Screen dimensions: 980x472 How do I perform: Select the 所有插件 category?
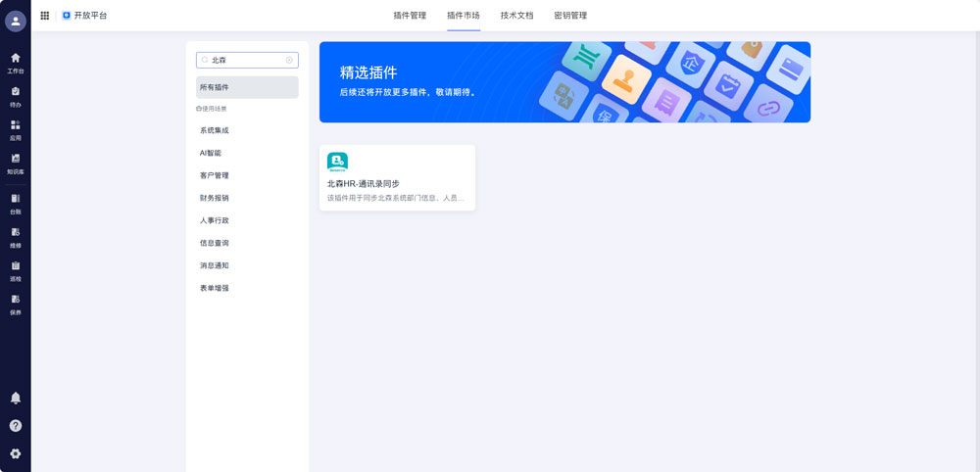coord(247,87)
